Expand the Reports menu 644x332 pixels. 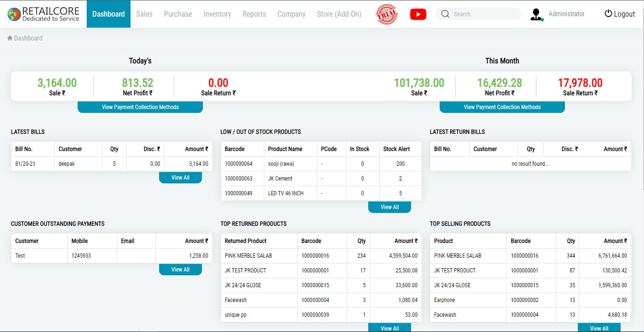click(254, 14)
